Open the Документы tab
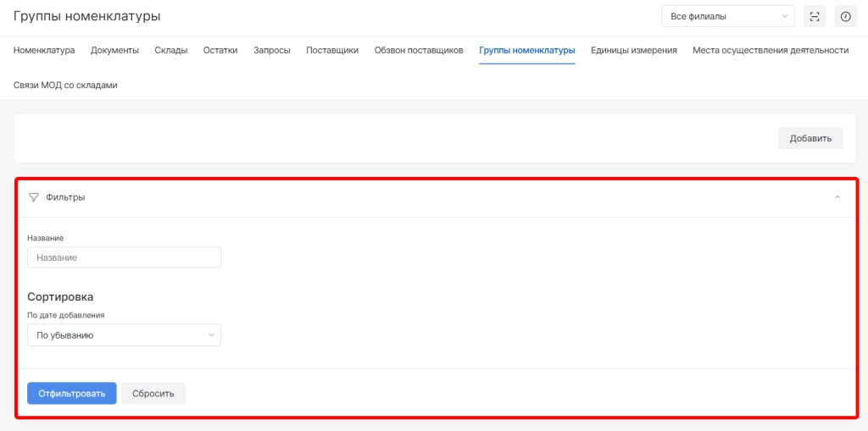Image resolution: width=868 pixels, height=431 pixels. pos(114,51)
